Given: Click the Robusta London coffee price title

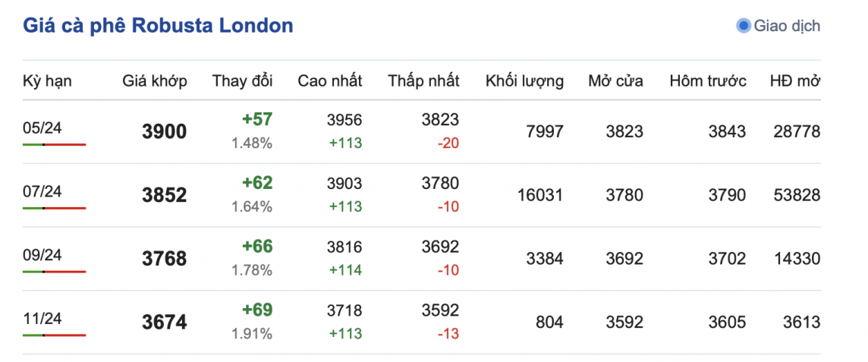Looking at the screenshot, I should (158, 26).
